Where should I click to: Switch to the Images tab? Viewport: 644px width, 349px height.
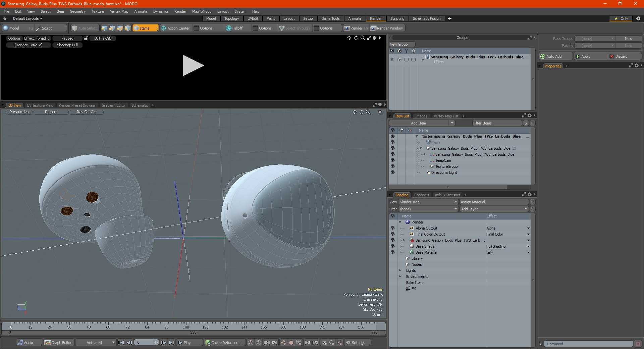pos(421,116)
